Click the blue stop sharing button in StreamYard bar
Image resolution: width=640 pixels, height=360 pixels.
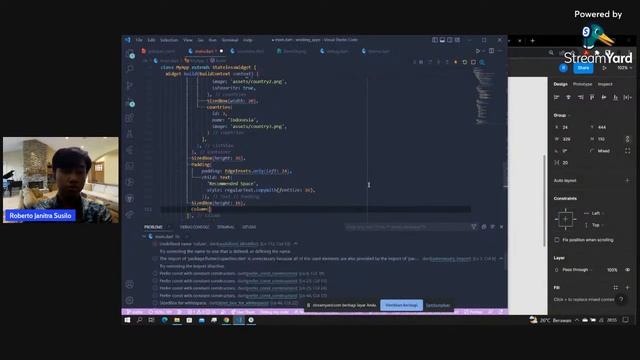tap(401, 305)
